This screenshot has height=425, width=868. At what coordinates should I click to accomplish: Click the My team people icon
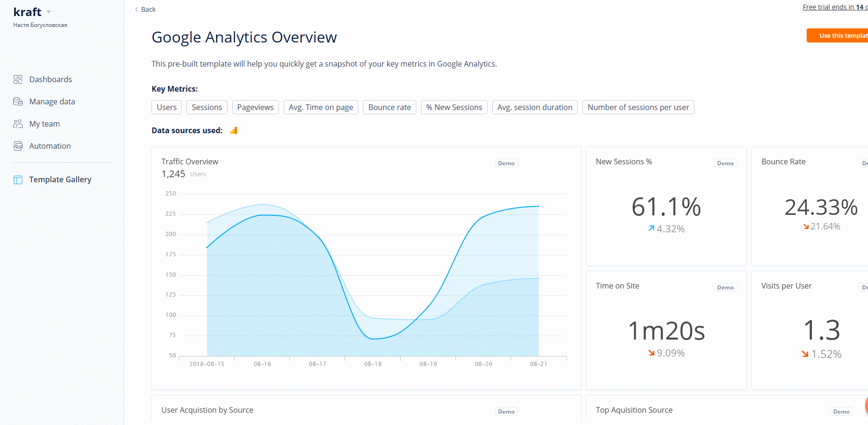coord(18,124)
